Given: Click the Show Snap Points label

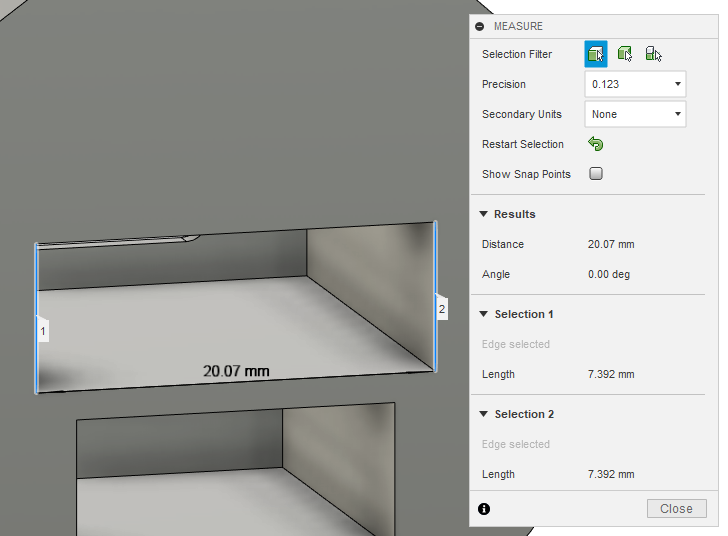Looking at the screenshot, I should 526,174.
